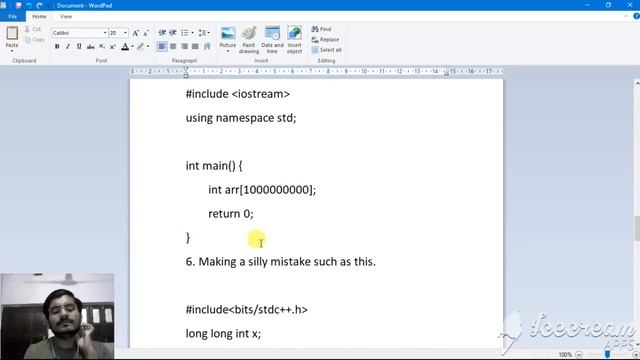Click the Shrink font icon
Viewport: 640px width, 360px height.
click(146, 33)
